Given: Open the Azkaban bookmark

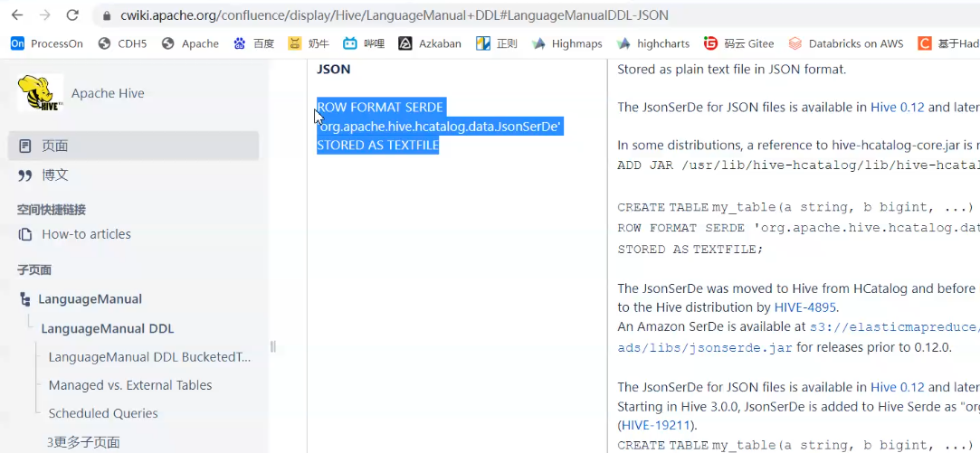Looking at the screenshot, I should [x=430, y=43].
